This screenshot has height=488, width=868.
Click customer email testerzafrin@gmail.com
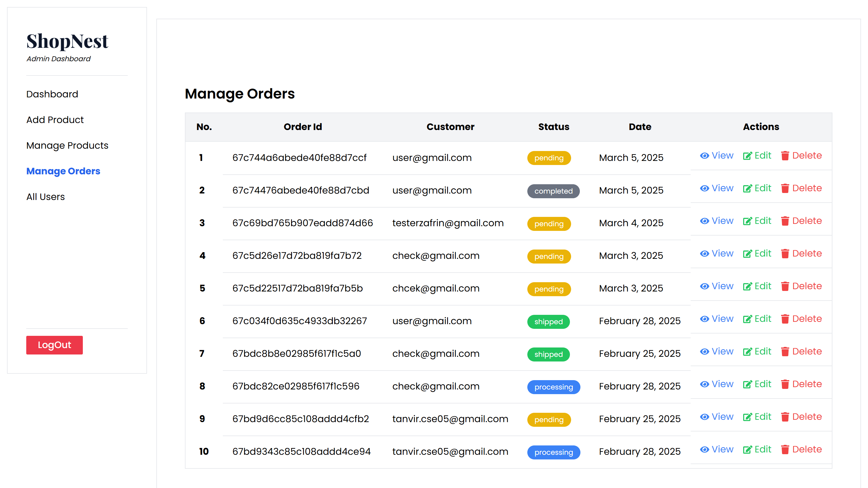click(x=448, y=223)
